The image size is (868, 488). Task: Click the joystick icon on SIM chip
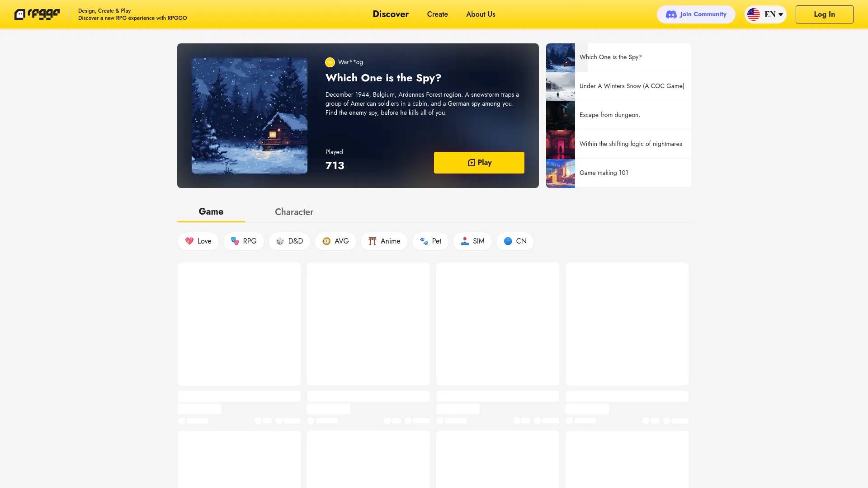point(465,241)
